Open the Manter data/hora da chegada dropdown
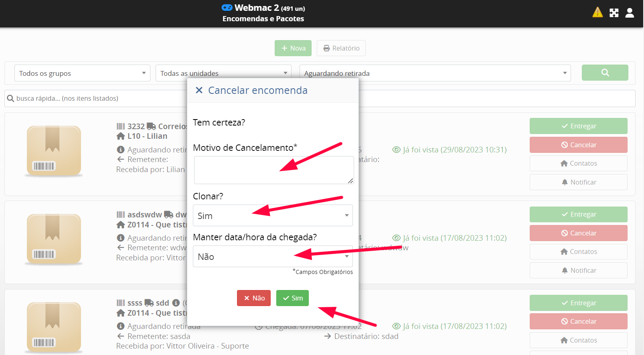 point(273,257)
